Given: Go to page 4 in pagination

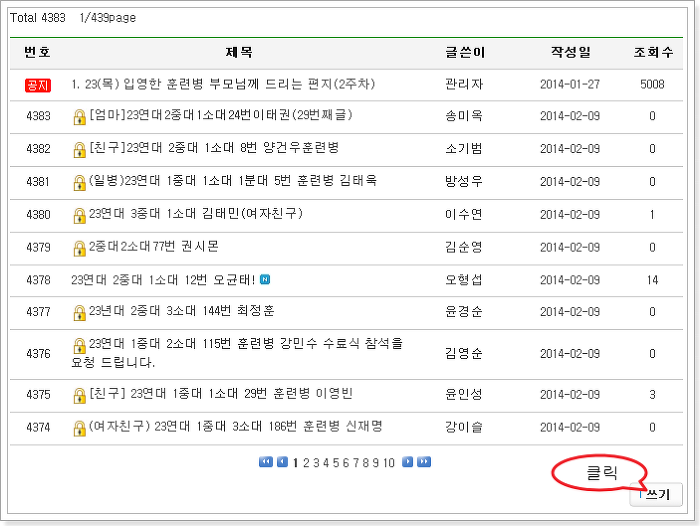Looking at the screenshot, I should pyautogui.click(x=326, y=463).
